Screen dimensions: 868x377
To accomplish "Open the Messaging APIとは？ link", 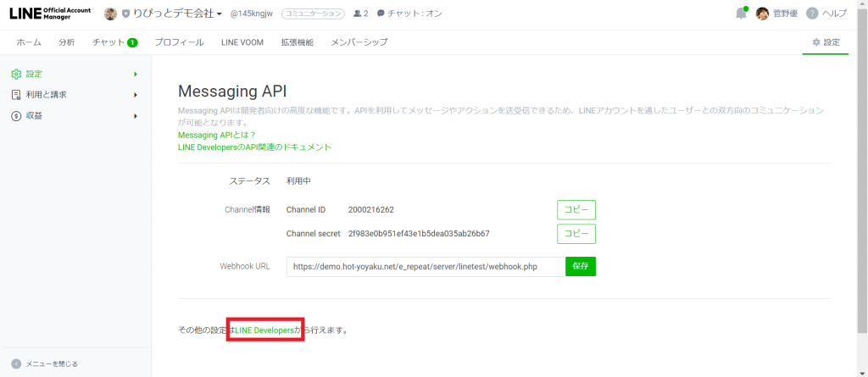I will [217, 135].
